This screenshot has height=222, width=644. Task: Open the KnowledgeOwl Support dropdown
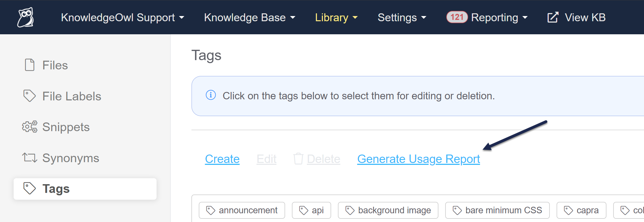123,17
